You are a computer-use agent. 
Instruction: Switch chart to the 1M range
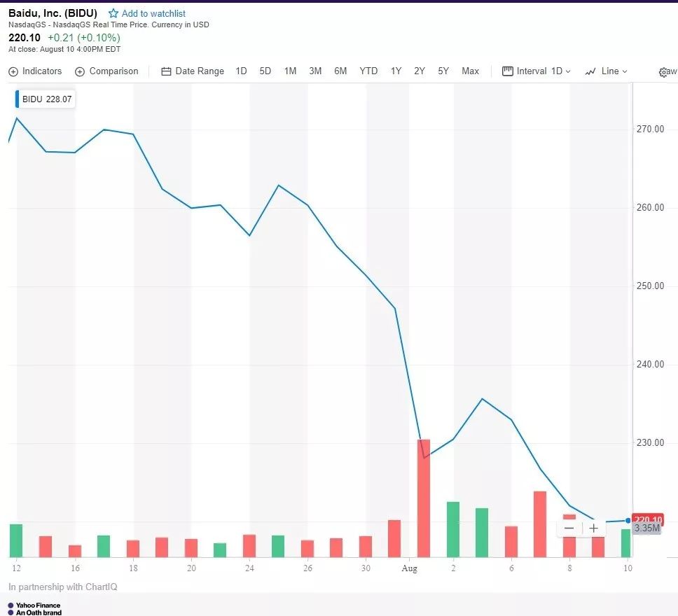(290, 71)
